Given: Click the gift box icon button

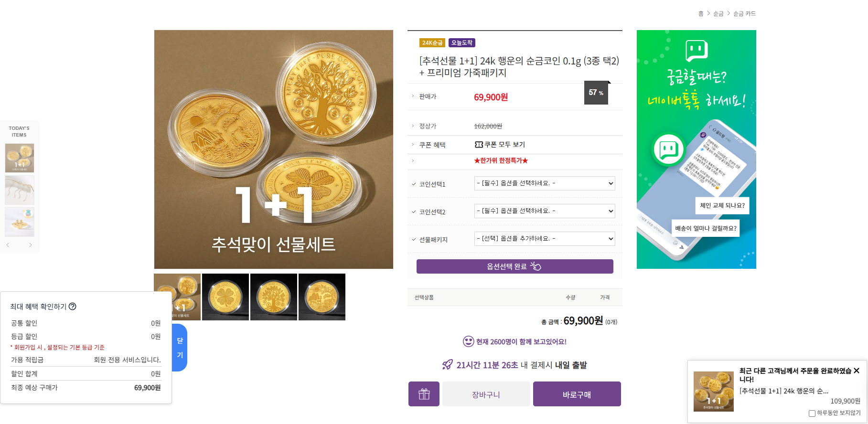Looking at the screenshot, I should point(424,394).
